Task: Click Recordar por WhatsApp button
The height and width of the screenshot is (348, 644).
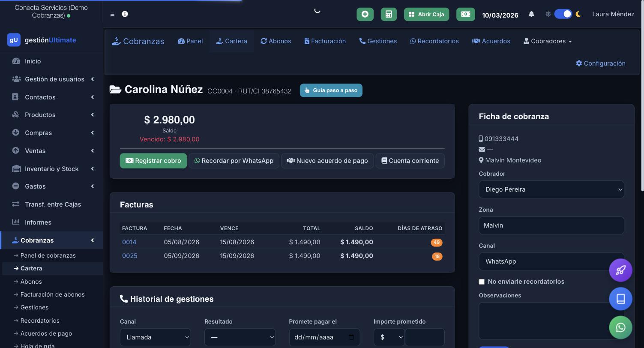Action: point(234,161)
